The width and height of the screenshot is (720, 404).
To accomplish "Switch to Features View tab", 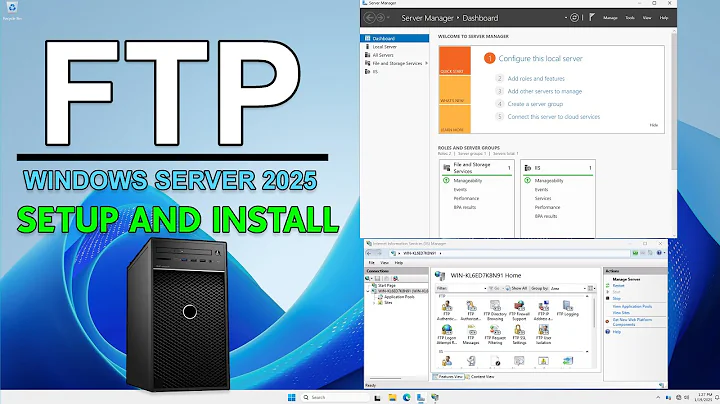I will (448, 376).
